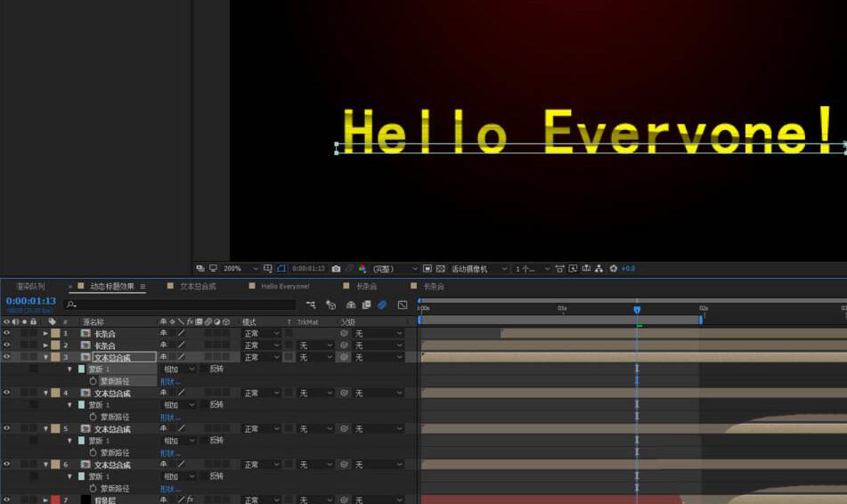
Task: Open the graph editor icon in timeline
Action: pyautogui.click(x=403, y=305)
